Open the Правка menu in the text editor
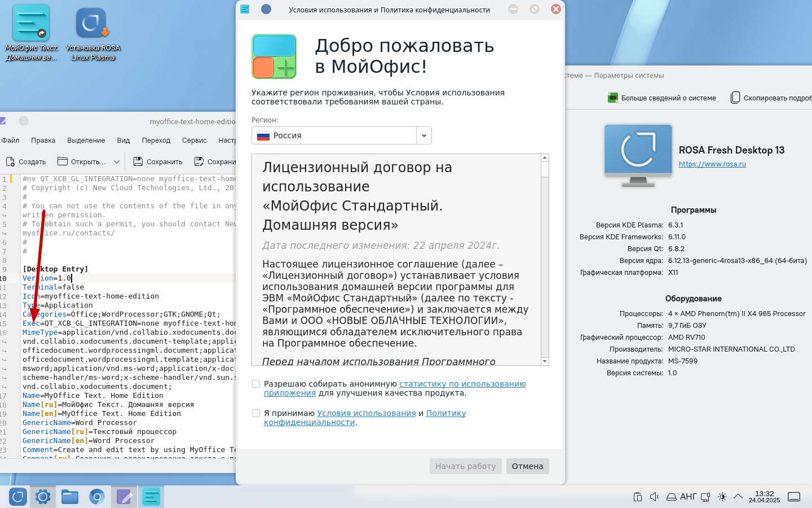The height and width of the screenshot is (508, 812). point(43,140)
